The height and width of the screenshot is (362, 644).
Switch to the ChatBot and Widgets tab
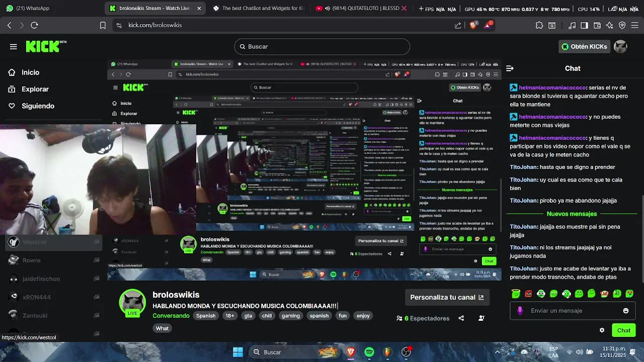point(258,8)
